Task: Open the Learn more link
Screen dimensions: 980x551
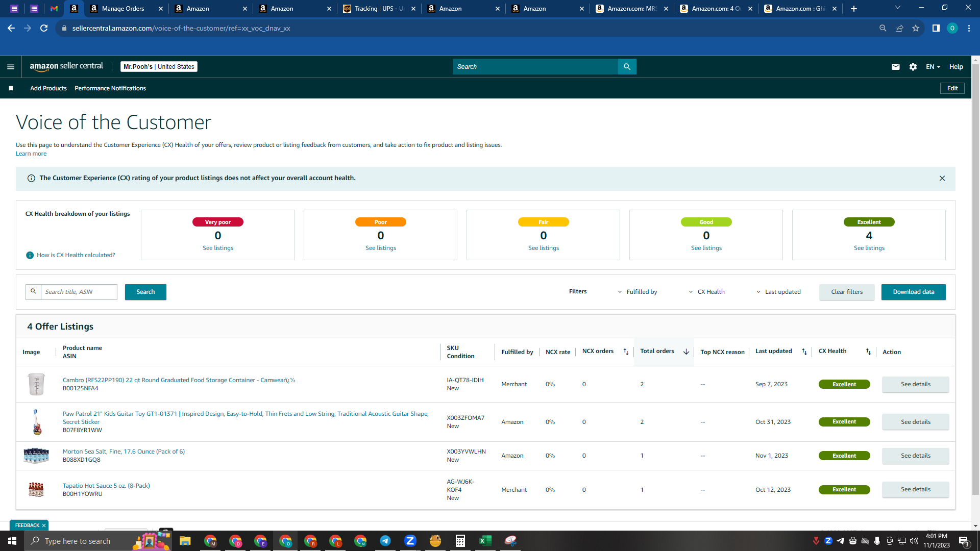Action: [31, 154]
